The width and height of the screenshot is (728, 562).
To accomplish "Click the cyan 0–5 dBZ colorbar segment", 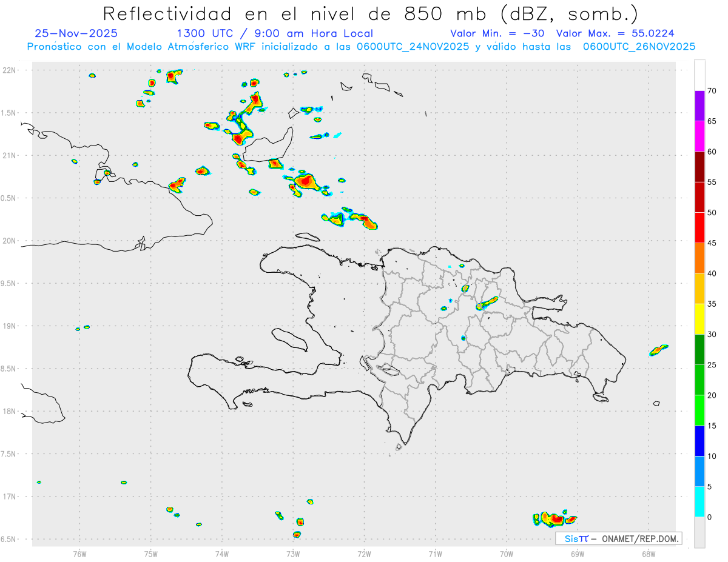I will [699, 502].
